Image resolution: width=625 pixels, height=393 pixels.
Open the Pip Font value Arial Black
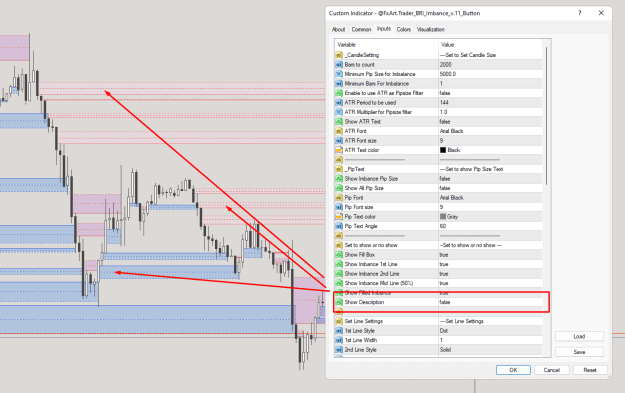point(452,198)
